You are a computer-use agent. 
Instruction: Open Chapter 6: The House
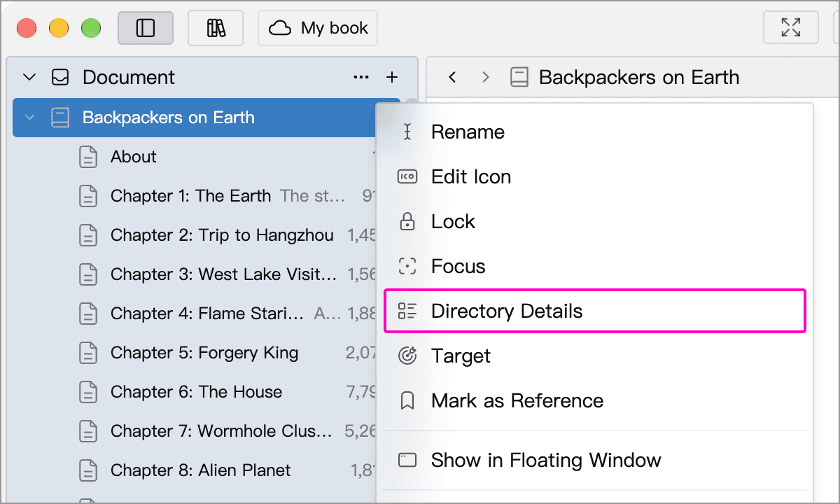[x=196, y=392]
